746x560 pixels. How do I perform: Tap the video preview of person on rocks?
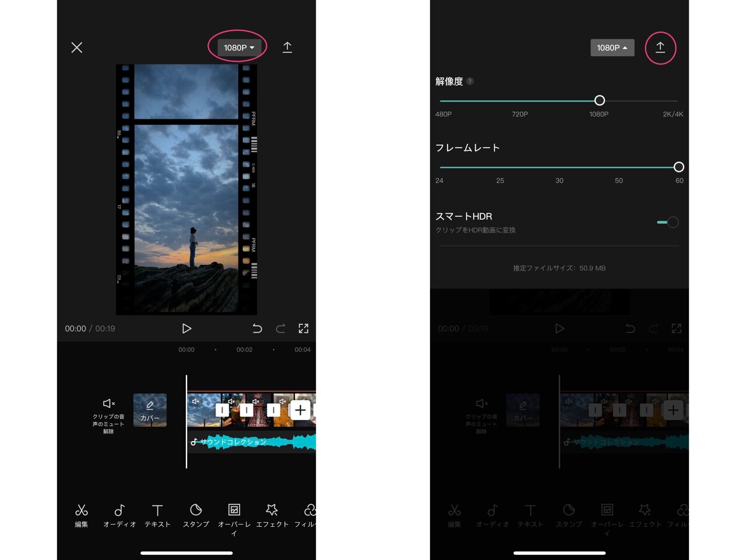(186, 189)
